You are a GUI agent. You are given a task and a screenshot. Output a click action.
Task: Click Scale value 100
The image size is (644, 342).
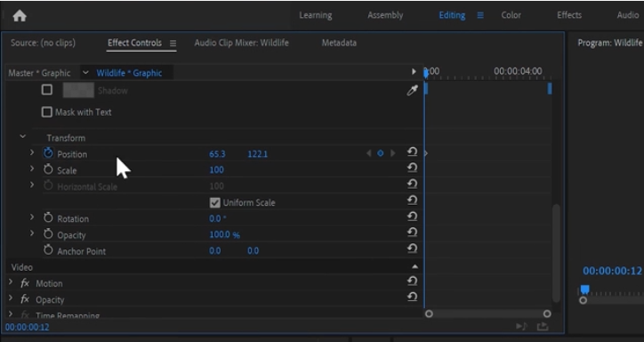[x=216, y=170]
